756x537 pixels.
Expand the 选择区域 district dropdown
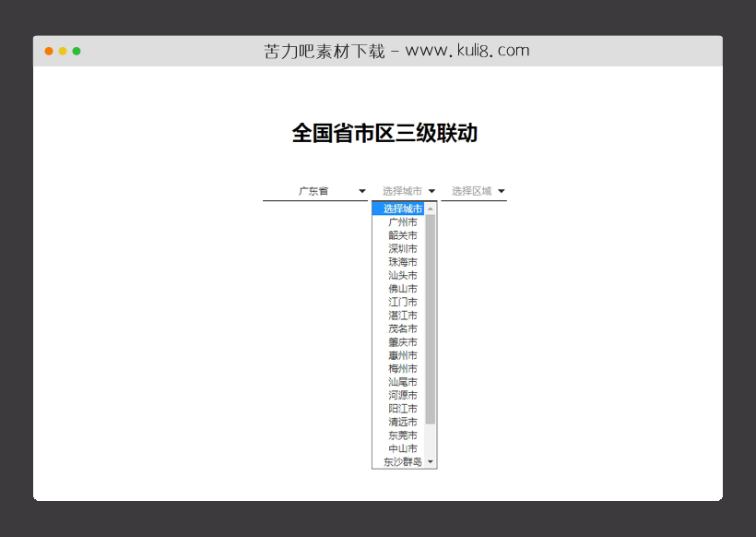(x=474, y=190)
